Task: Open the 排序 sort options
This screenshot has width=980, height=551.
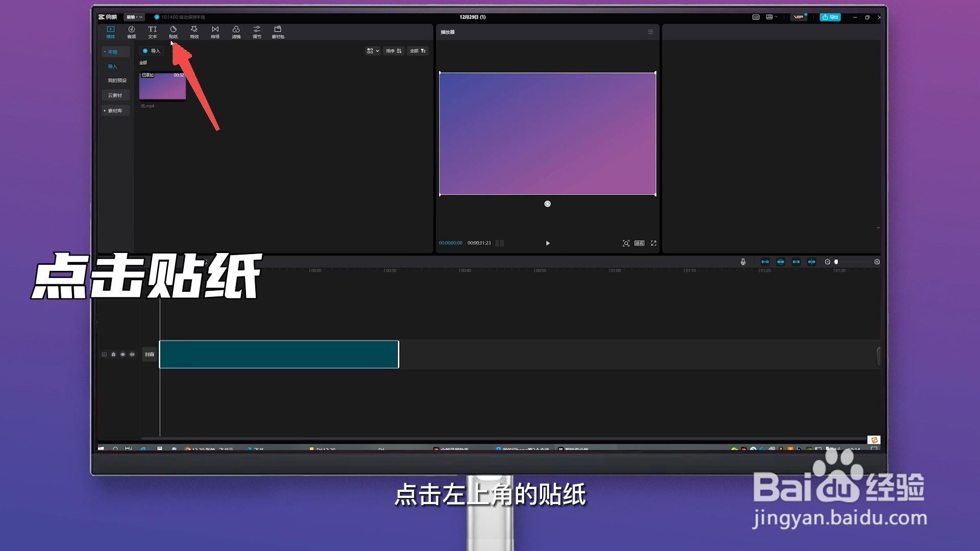Action: (394, 51)
